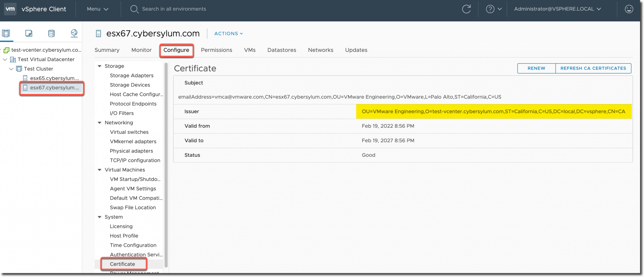Open the Monitor tab
The width and height of the screenshot is (644, 277).
tap(142, 50)
